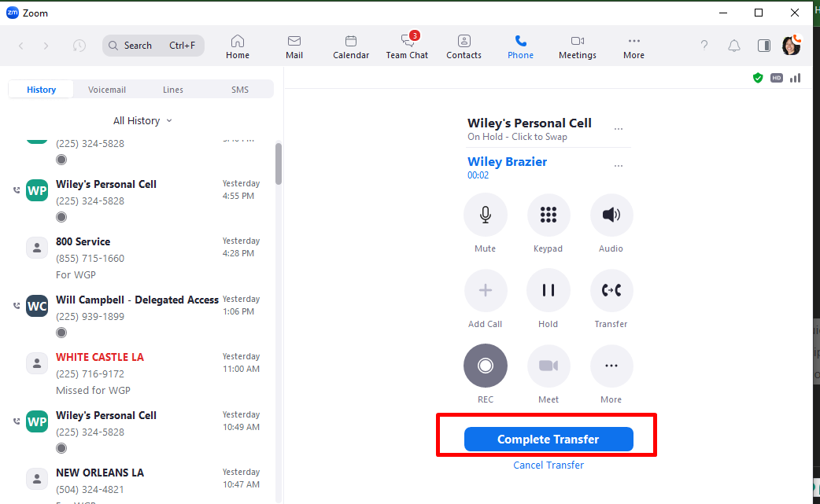This screenshot has width=820, height=504.
Task: Toggle call recording with REC button
Action: click(486, 366)
